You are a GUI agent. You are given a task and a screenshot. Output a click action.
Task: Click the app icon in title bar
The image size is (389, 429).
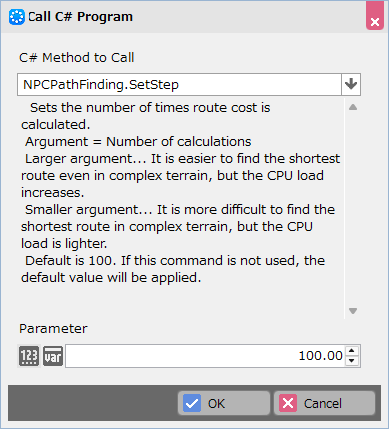[17, 17]
